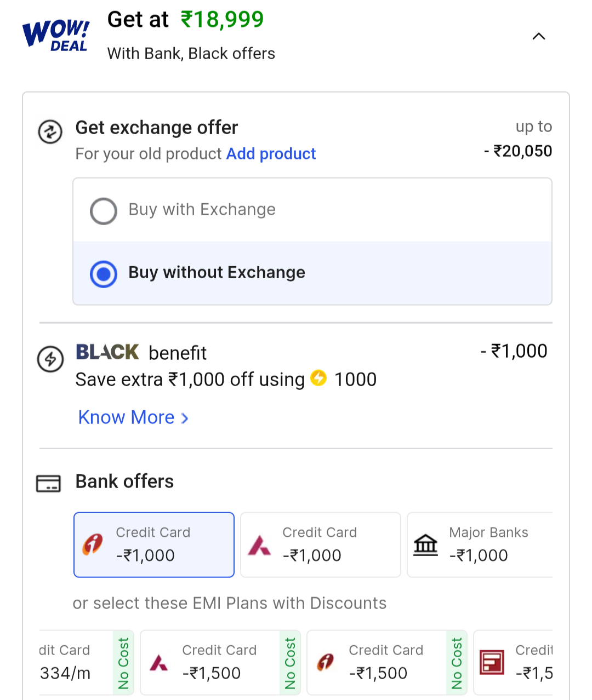Select ICICI No Cost EMI -₹1,500 plan
The width and height of the screenshot is (592, 700).
[x=386, y=663]
